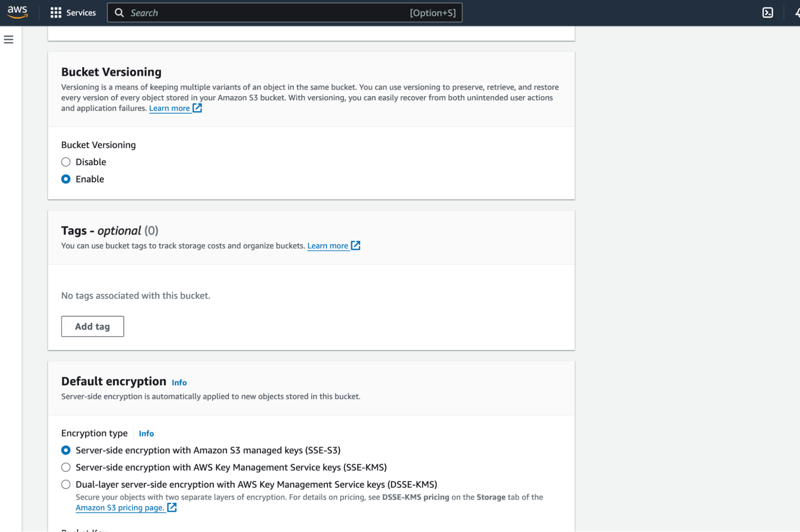
Task: Open external link icon beside S3 pricing page
Action: 172,508
